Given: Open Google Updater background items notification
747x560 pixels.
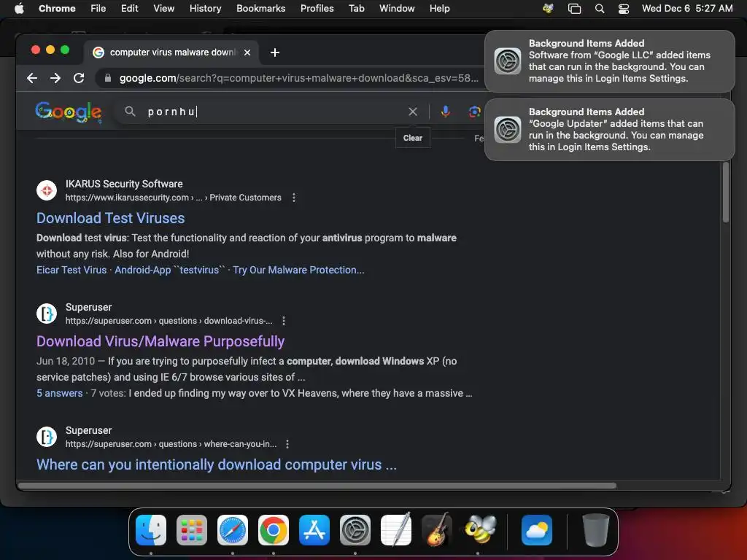Looking at the screenshot, I should [x=609, y=130].
